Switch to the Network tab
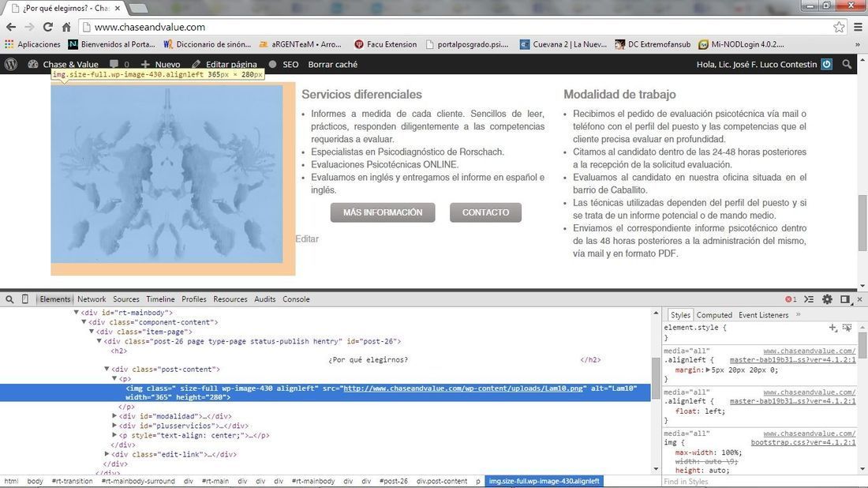The height and width of the screenshot is (488, 868). [x=92, y=299]
